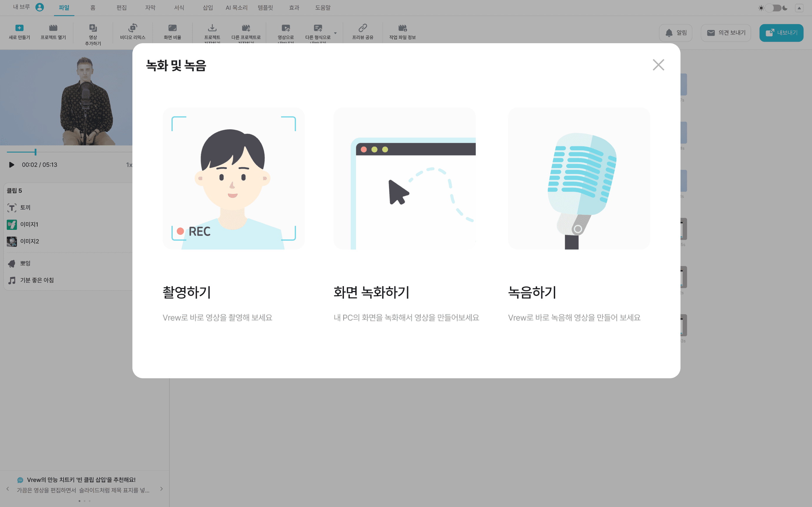
Task: Open 프로젝트 열기 toolbar icon
Action: pyautogui.click(x=53, y=28)
